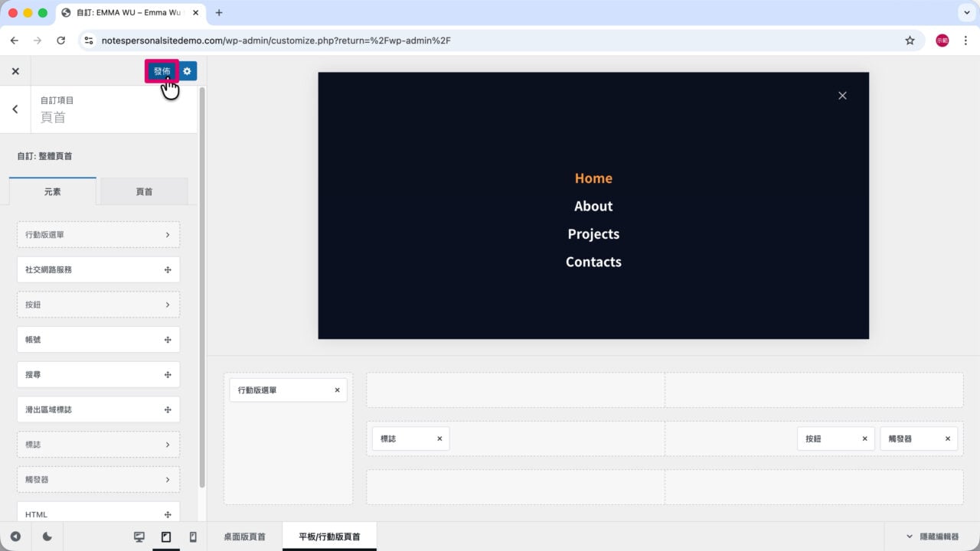
Task: Click the move handle on HTML item
Action: (168, 514)
